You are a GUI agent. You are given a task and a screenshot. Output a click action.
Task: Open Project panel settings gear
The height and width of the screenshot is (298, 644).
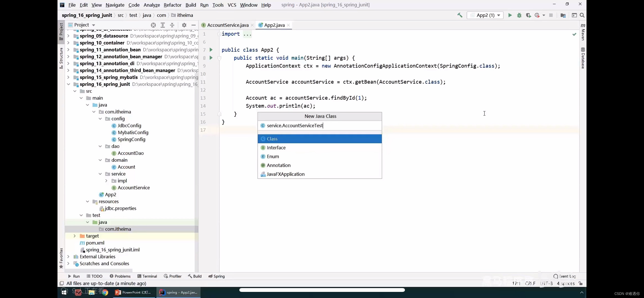[184, 25]
